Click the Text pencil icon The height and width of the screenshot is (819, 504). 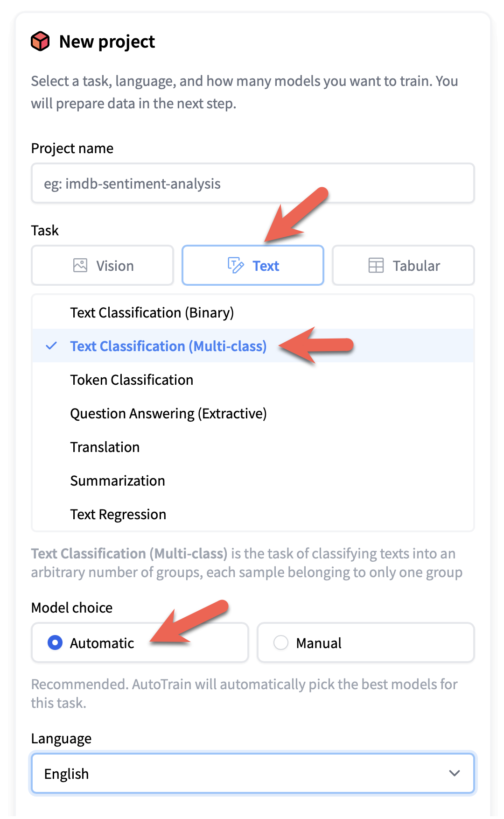[236, 265]
